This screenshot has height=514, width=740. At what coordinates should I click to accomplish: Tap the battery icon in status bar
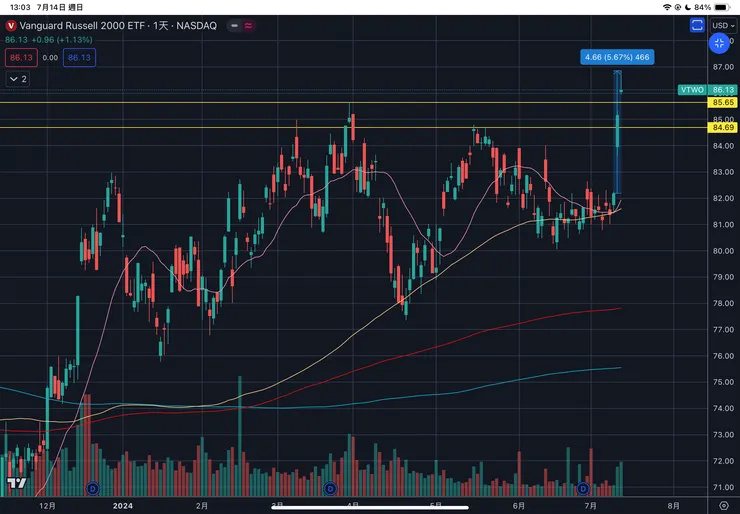(722, 7)
